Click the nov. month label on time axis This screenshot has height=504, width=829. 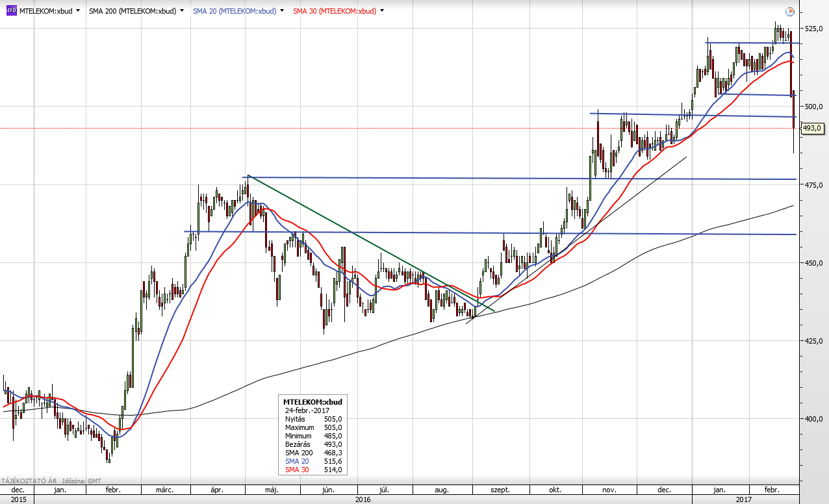click(609, 490)
